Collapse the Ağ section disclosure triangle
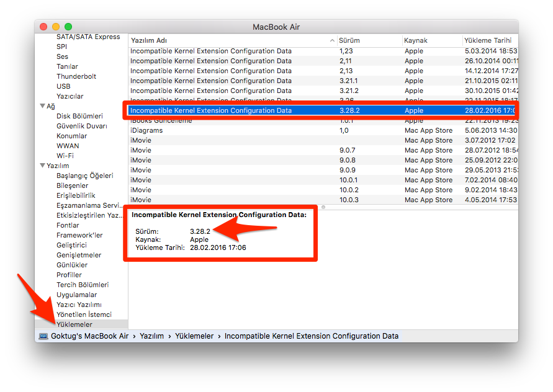The width and height of the screenshot is (553, 392). pyautogui.click(x=42, y=106)
